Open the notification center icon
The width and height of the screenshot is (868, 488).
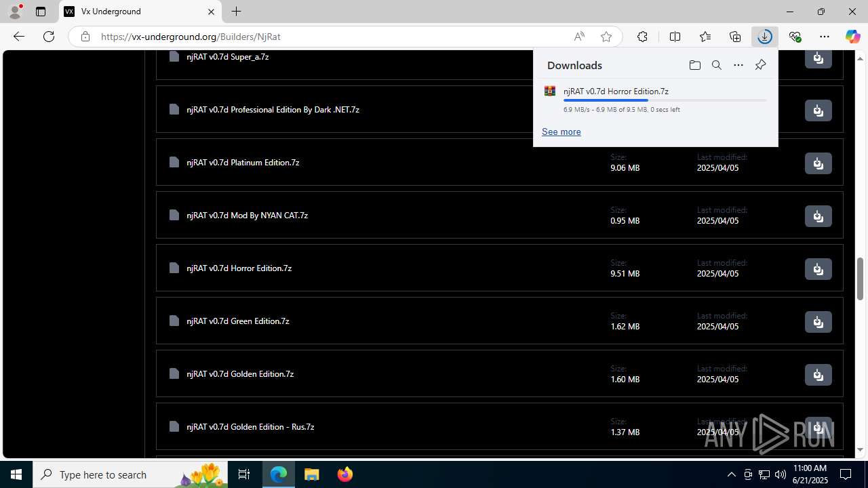[x=846, y=474]
